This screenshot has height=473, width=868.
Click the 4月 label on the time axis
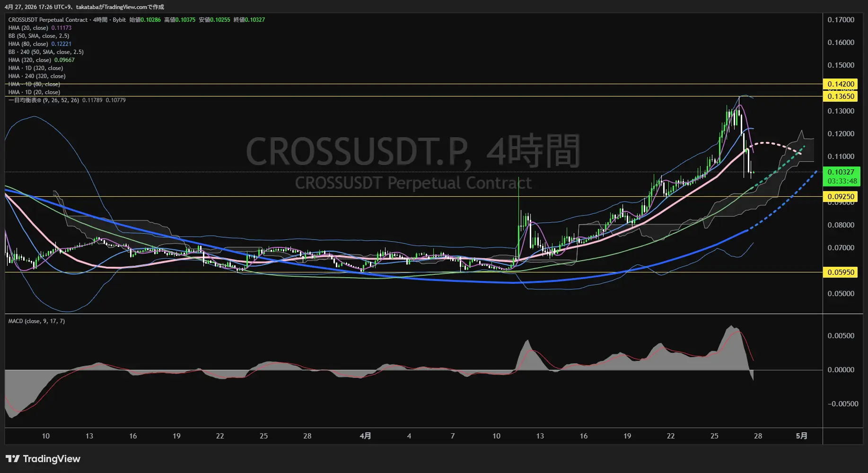point(365,436)
